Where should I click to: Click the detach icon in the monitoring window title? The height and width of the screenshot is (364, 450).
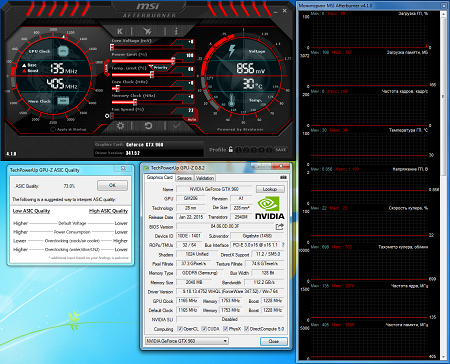click(x=444, y=6)
